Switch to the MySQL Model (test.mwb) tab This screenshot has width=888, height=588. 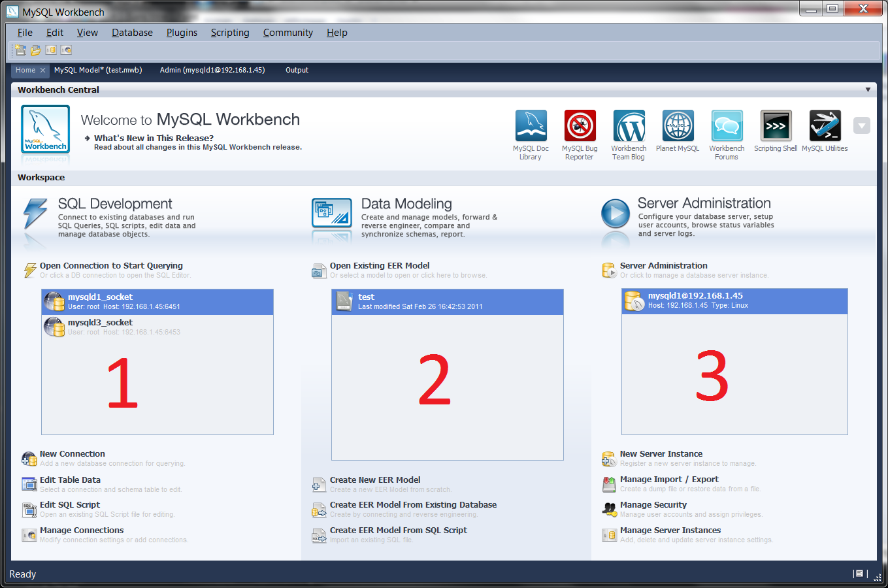pos(98,70)
